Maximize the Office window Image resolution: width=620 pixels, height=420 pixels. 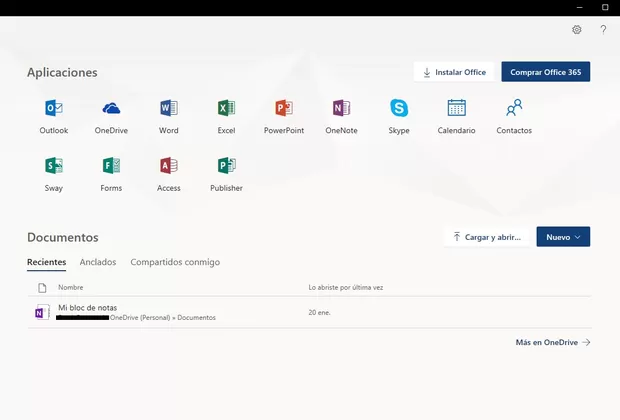pos(605,8)
